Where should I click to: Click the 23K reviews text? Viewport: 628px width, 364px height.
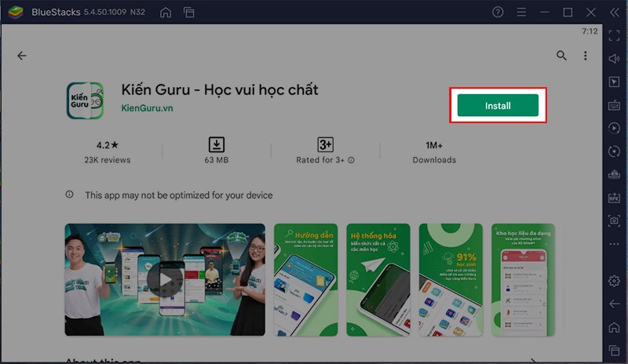click(x=108, y=160)
